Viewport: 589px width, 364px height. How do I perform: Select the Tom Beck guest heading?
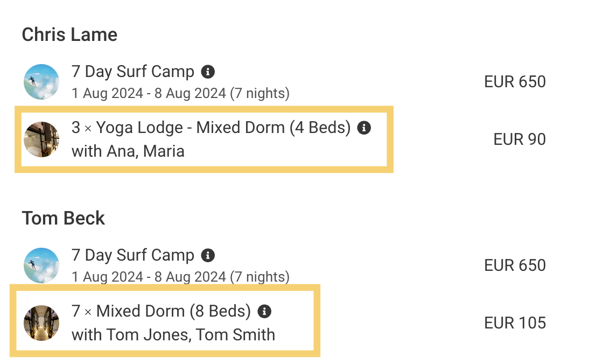point(64,219)
